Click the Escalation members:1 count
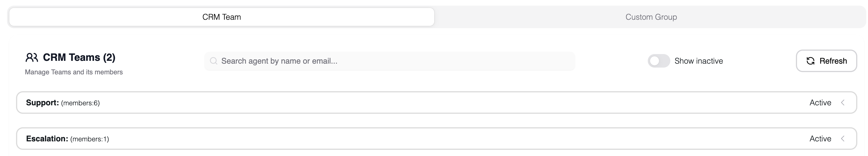The width and height of the screenshot is (868, 156). (90, 139)
